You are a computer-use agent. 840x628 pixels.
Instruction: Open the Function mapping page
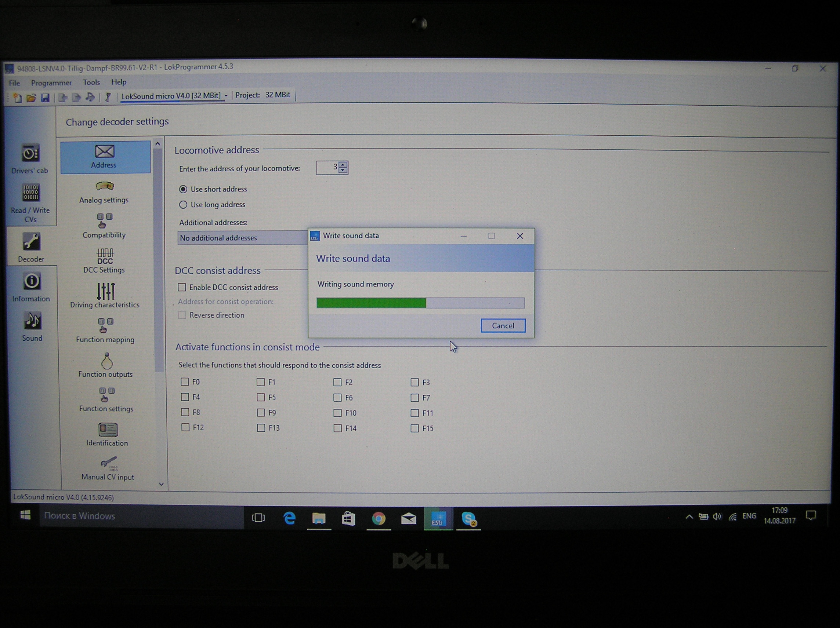coord(105,330)
